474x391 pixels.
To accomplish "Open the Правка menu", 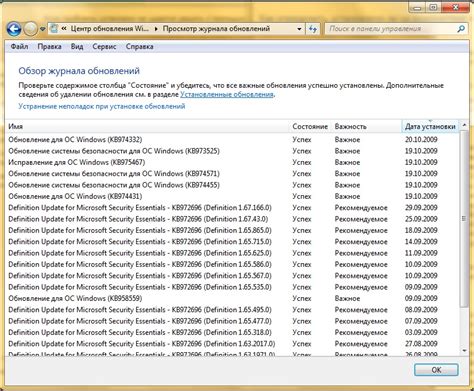I will click(x=49, y=46).
